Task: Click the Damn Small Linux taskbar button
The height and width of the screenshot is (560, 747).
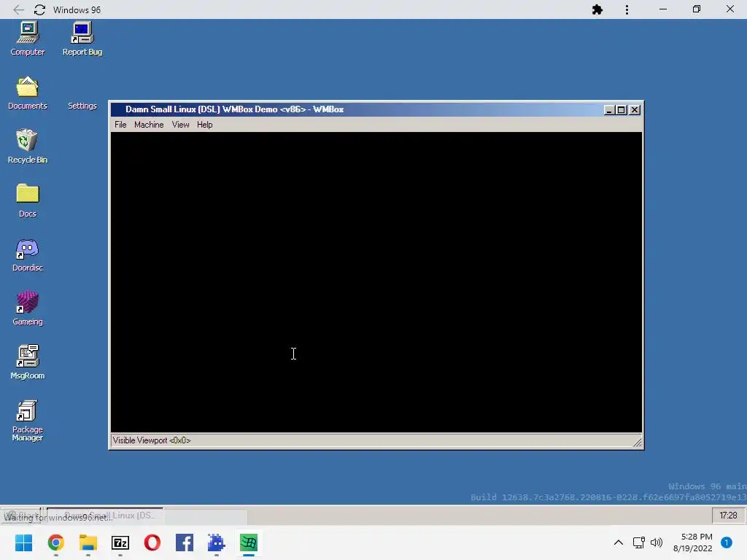Action: pyautogui.click(x=105, y=516)
